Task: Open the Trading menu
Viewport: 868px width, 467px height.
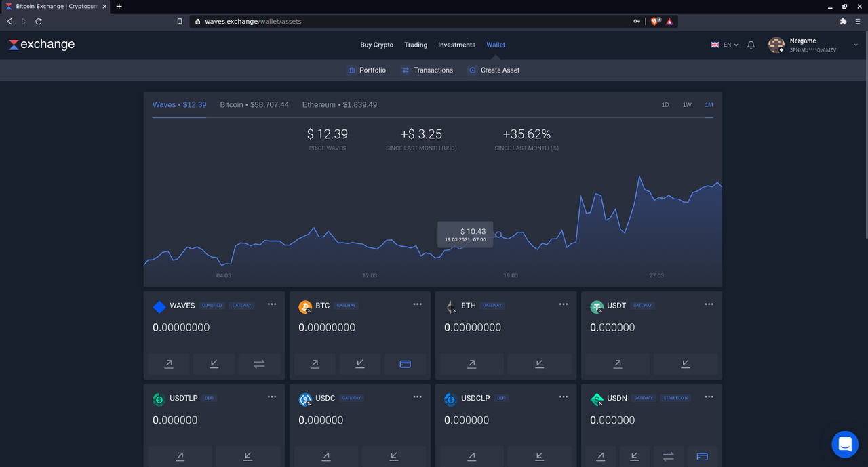Action: (416, 45)
